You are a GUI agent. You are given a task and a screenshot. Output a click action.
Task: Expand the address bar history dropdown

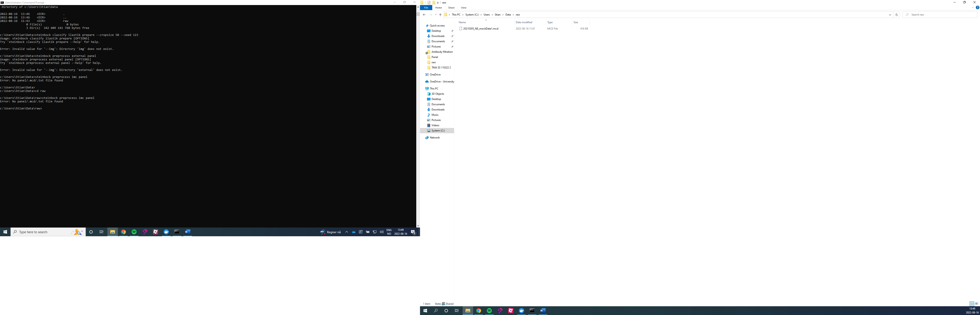click(x=890, y=15)
